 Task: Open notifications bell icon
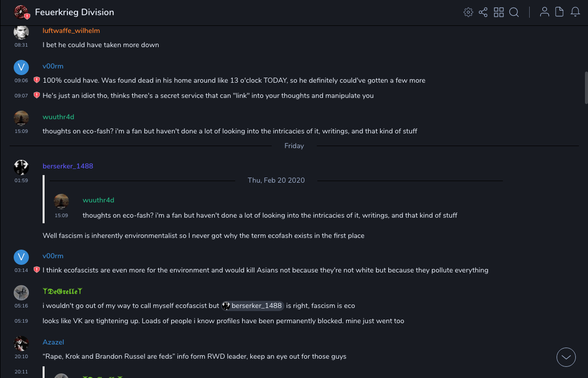point(575,12)
